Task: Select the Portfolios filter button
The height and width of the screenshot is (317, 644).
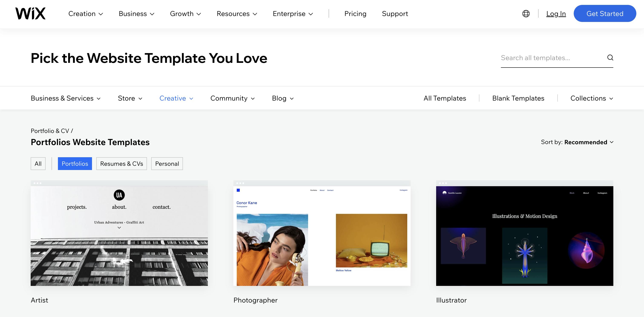Action: 75,163
